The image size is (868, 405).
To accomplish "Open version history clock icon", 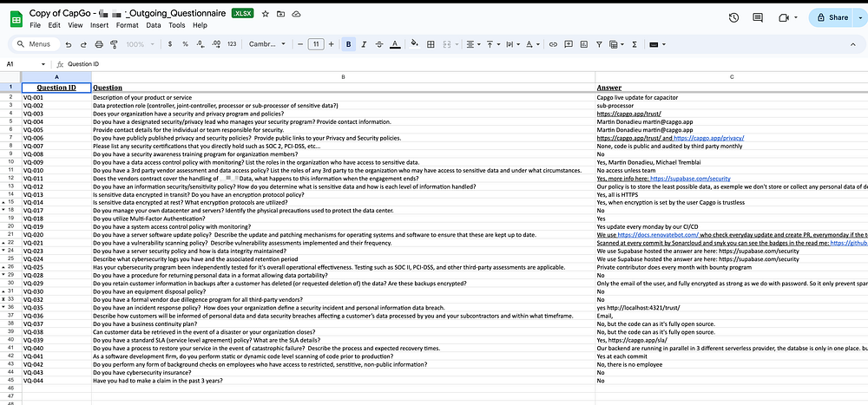I will click(x=733, y=17).
